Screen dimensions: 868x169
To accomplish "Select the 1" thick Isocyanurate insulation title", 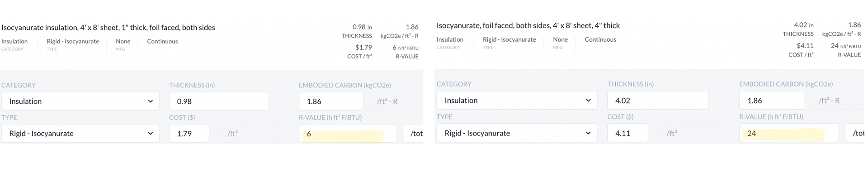I will (x=108, y=27).
